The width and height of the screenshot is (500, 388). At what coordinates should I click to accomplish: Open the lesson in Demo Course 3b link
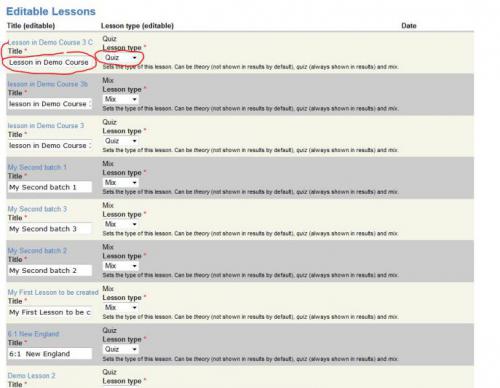point(48,84)
